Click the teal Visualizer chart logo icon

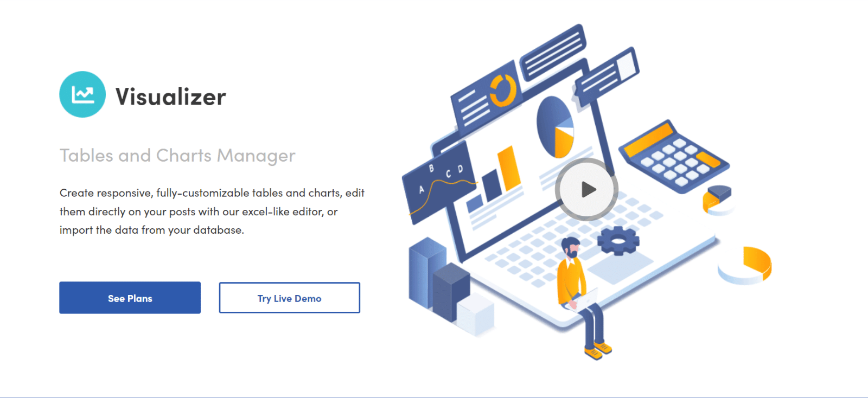(82, 94)
